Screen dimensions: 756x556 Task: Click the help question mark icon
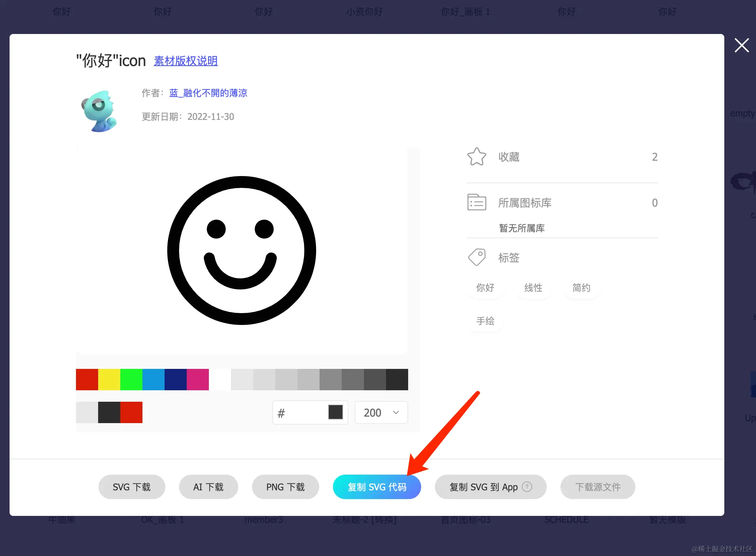[x=527, y=487]
